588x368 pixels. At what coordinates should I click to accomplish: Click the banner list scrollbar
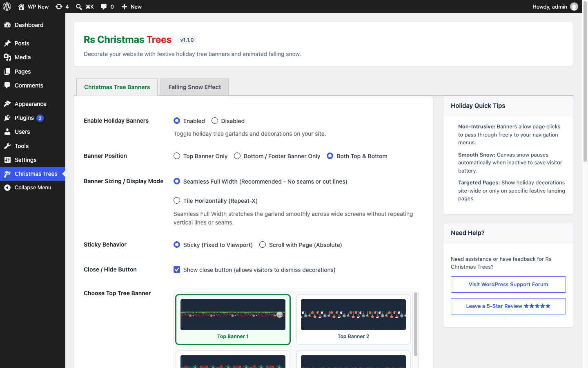pos(416,324)
